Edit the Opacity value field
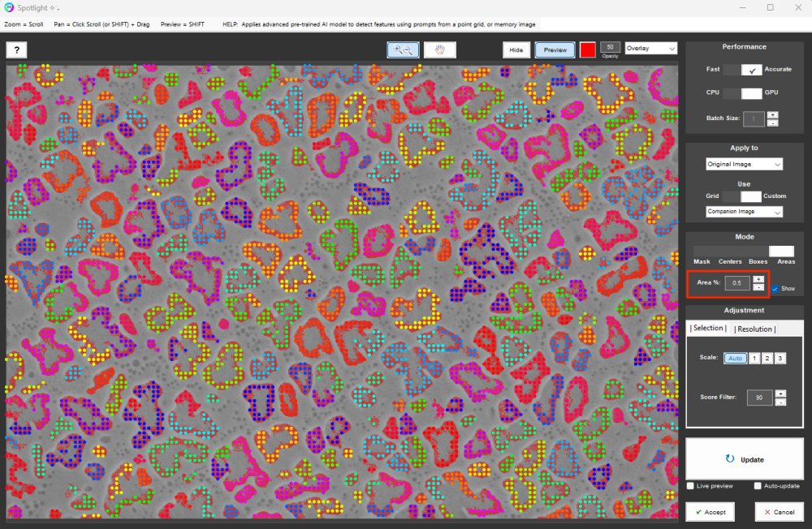The height and width of the screenshot is (529, 812). click(x=610, y=47)
